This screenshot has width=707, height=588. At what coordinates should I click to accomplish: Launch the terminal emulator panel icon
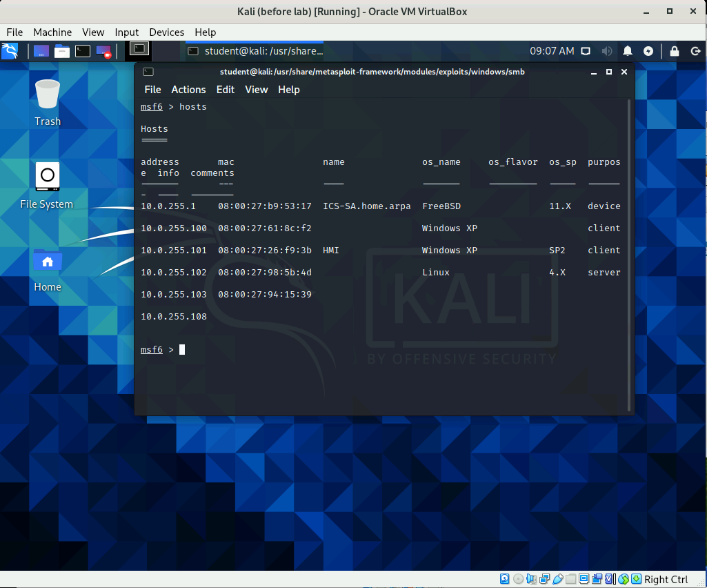point(83,51)
